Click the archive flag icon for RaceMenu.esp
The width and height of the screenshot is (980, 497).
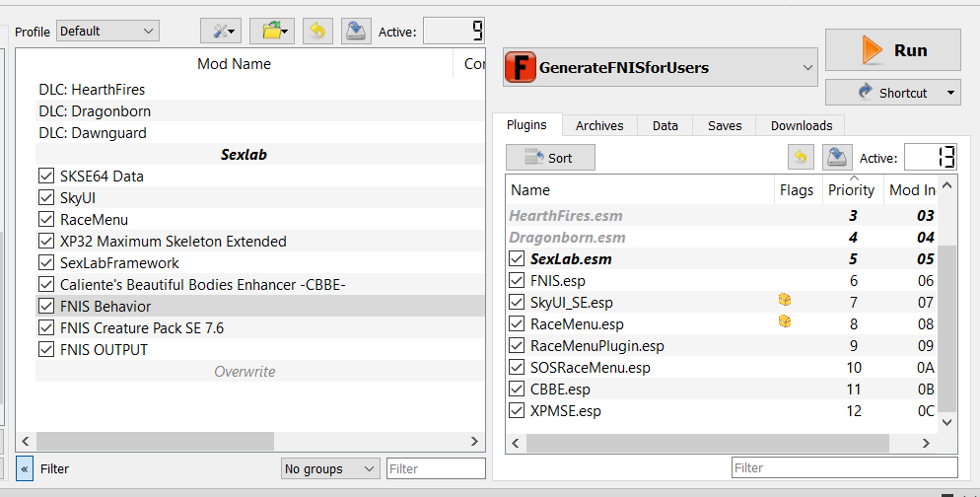pos(785,321)
